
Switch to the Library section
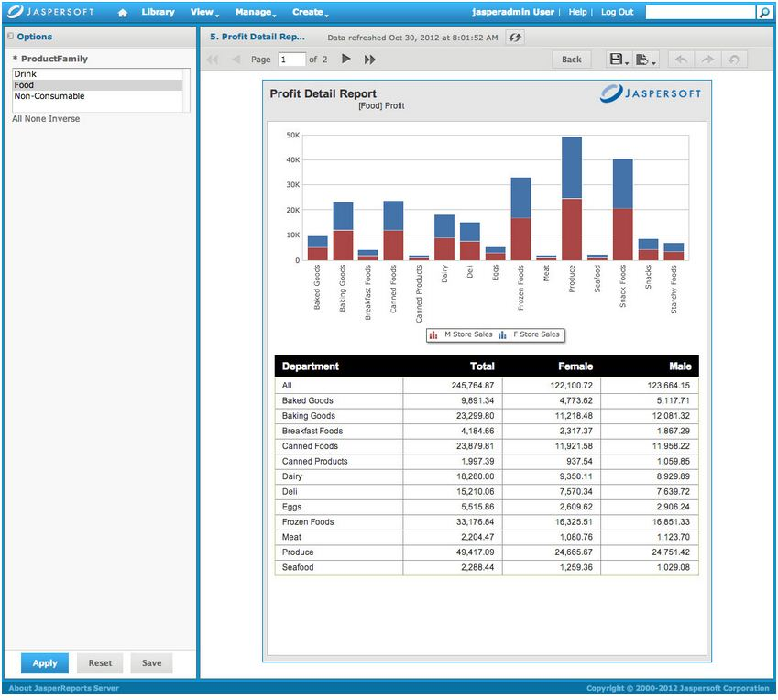point(158,12)
